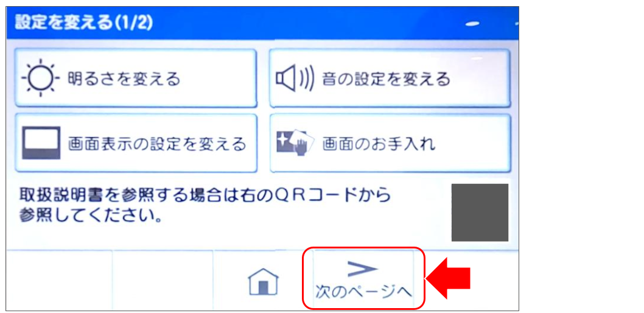This screenshot has width=644, height=313.
Task: Tap the dash mark in title bar
Action: [472, 24]
